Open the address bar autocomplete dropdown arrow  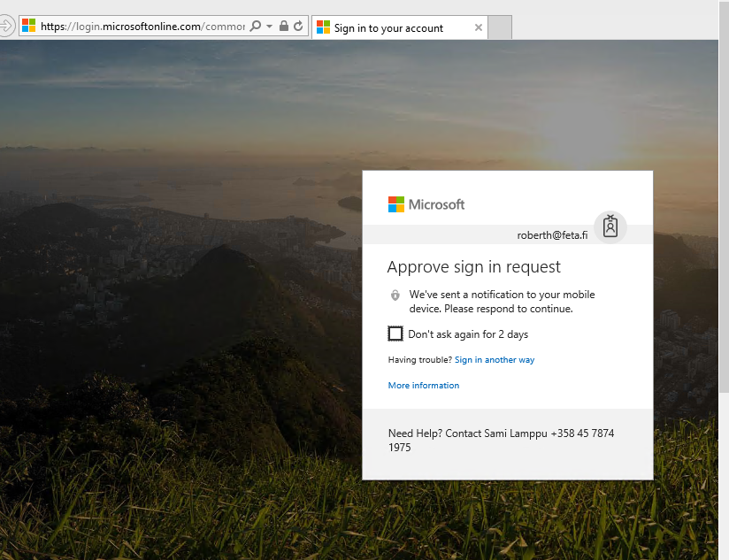tap(269, 26)
